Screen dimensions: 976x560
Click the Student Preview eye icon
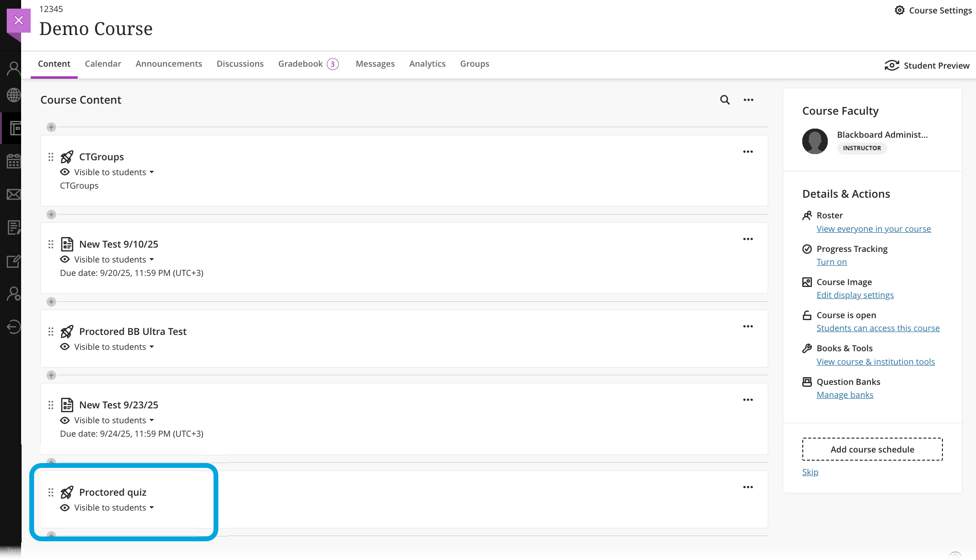892,65
